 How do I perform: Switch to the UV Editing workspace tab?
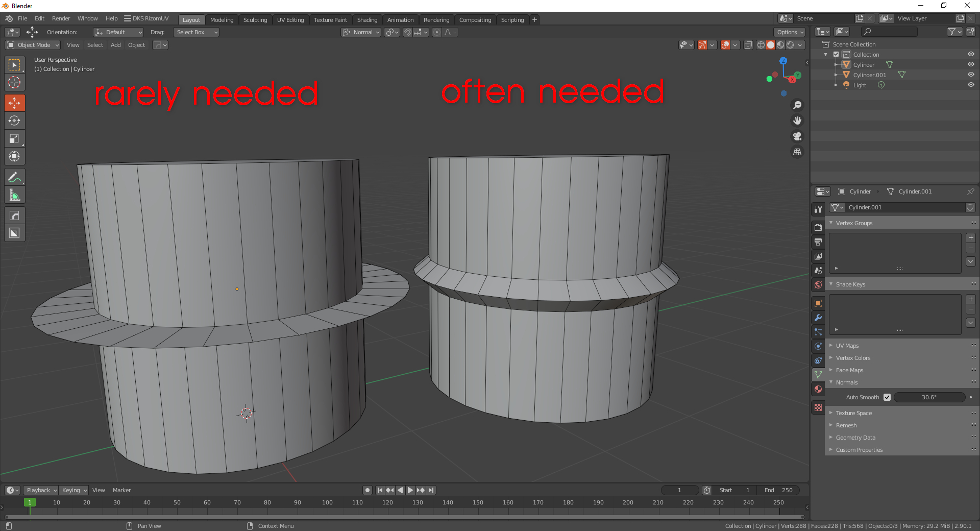click(x=290, y=20)
